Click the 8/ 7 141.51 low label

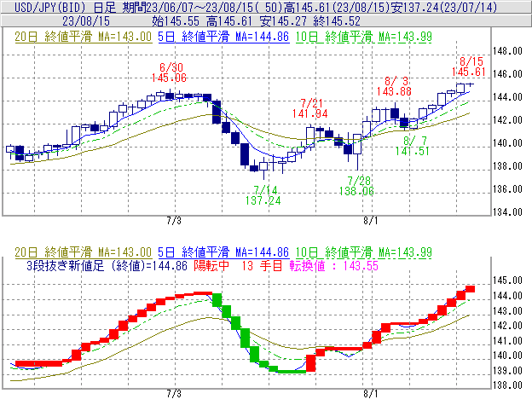pyautogui.click(x=412, y=146)
